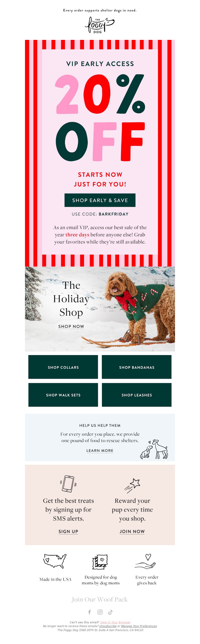Click Sign Up for SMS alerts
Viewport: 200px width, 644px height.
(68, 531)
